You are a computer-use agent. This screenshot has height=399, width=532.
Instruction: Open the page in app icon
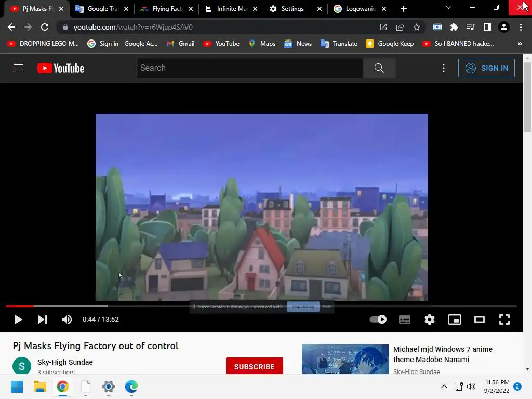pyautogui.click(x=383, y=27)
